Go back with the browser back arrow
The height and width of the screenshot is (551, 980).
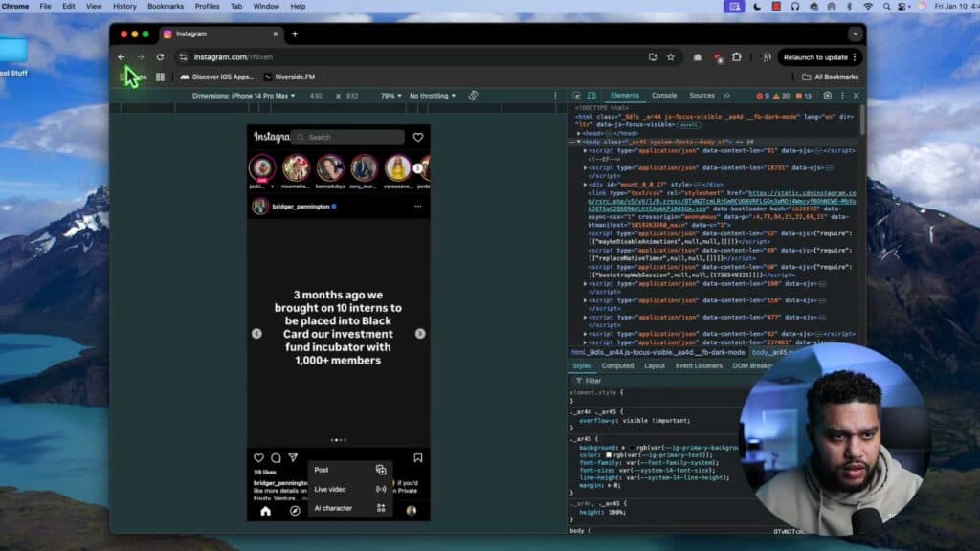click(122, 56)
